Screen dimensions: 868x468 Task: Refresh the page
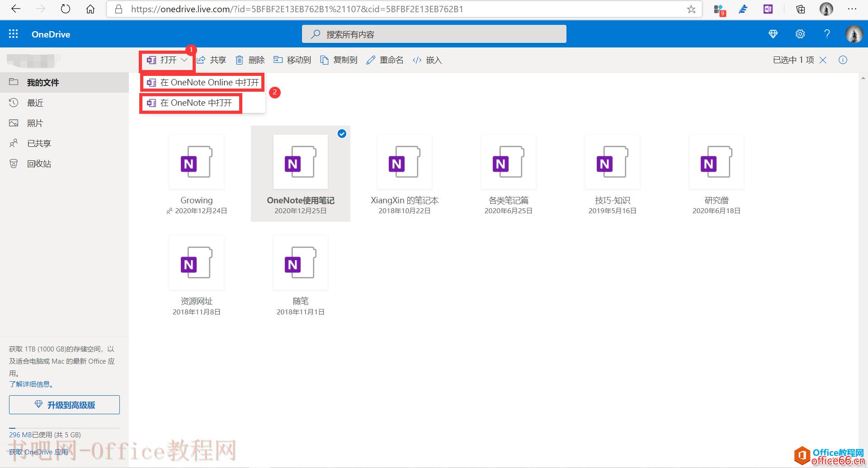coord(66,9)
